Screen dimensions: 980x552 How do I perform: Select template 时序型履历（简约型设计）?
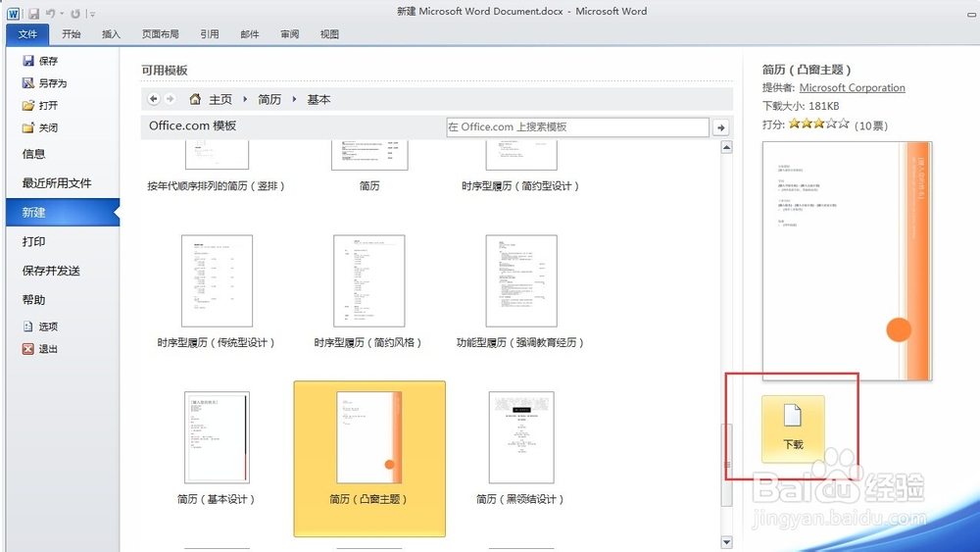point(520,166)
